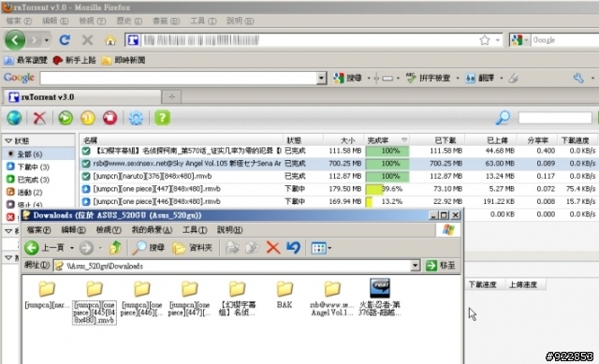This screenshot has height=364, width=599.
Task: Click the green help question mark icon
Action: [x=162, y=118]
